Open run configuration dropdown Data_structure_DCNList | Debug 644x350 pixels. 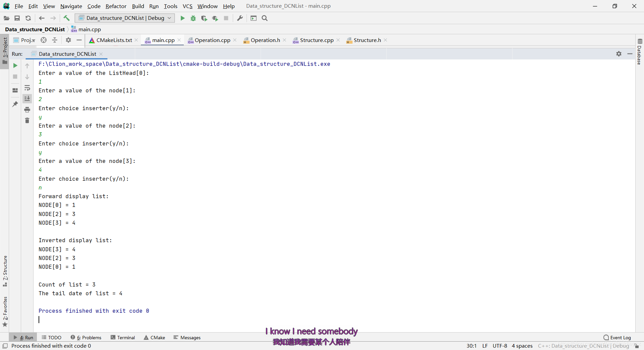(125, 18)
